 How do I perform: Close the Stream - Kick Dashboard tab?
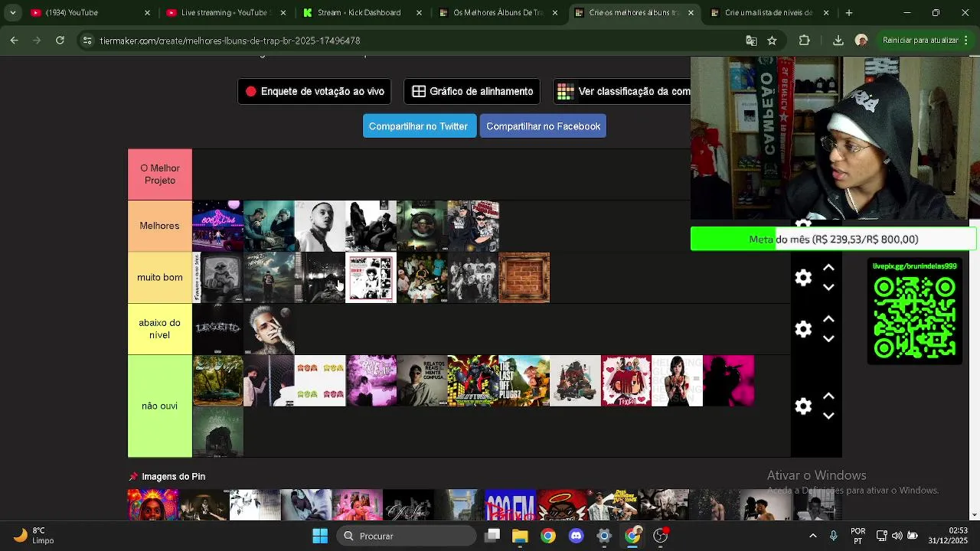(x=419, y=12)
